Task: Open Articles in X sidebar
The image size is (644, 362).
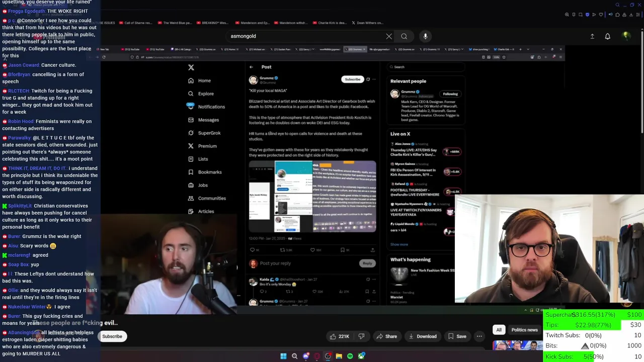Action: click(201, 211)
